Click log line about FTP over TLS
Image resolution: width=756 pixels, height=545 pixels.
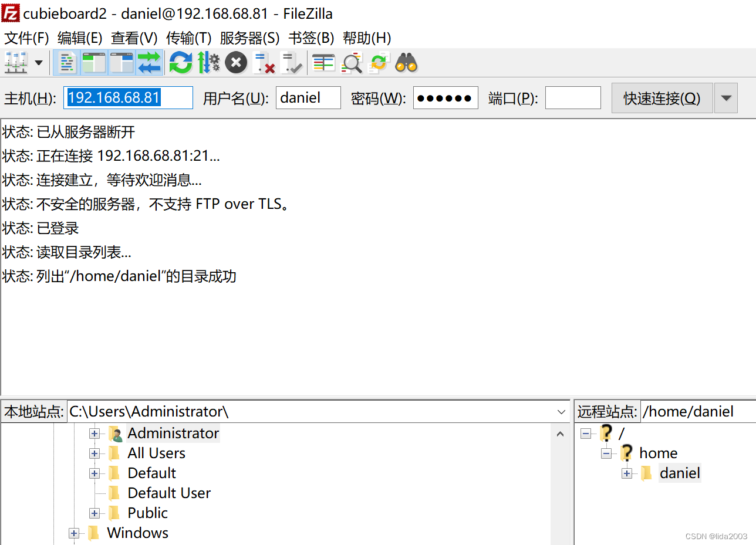coord(147,204)
